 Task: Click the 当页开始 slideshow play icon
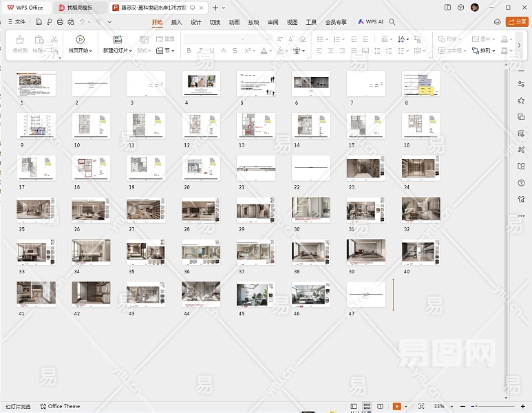coord(81,40)
